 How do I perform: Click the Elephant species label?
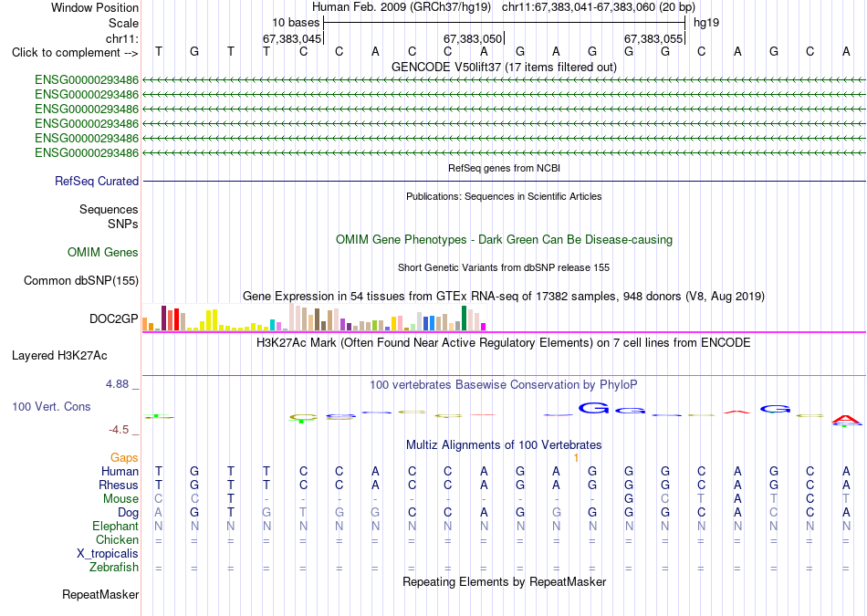coord(115,526)
